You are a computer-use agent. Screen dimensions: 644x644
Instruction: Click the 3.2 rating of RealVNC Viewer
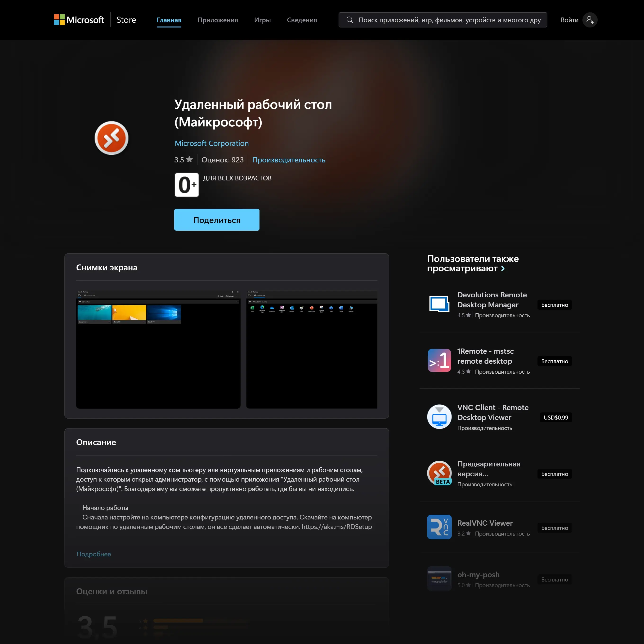point(464,534)
